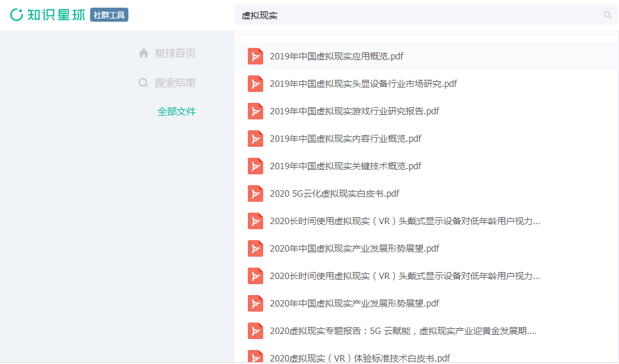Click PDF icon for 2019年中国虚拟现实应用概览
Viewport: 619px width, 364px height.
click(256, 56)
